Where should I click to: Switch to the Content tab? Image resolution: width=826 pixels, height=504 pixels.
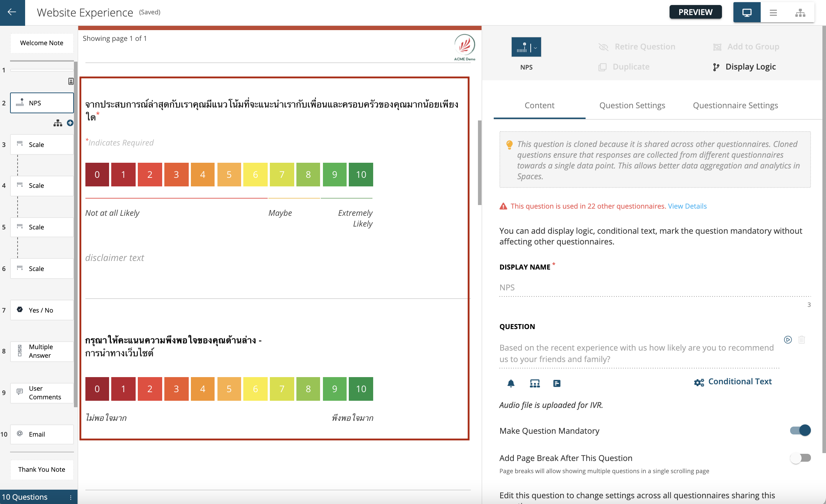(x=539, y=105)
